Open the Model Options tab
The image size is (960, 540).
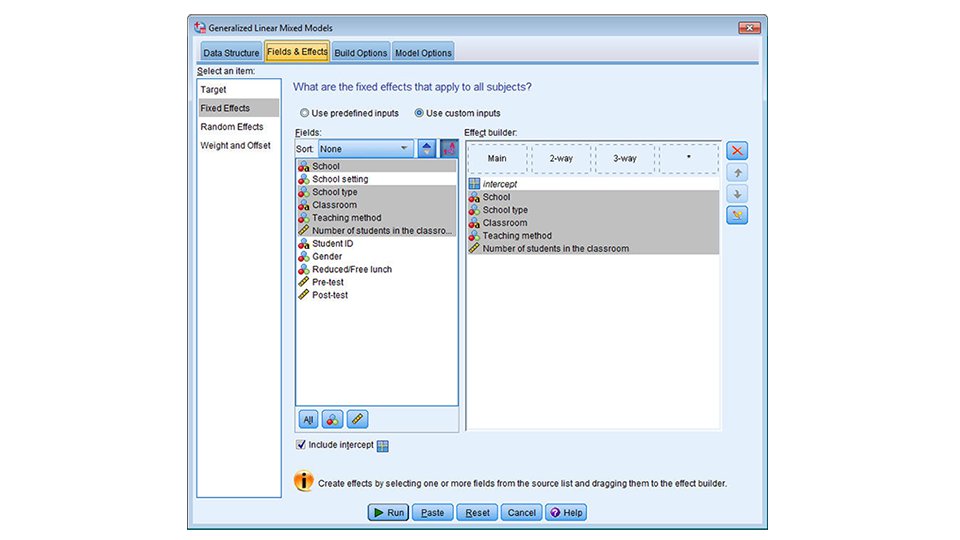[x=423, y=53]
